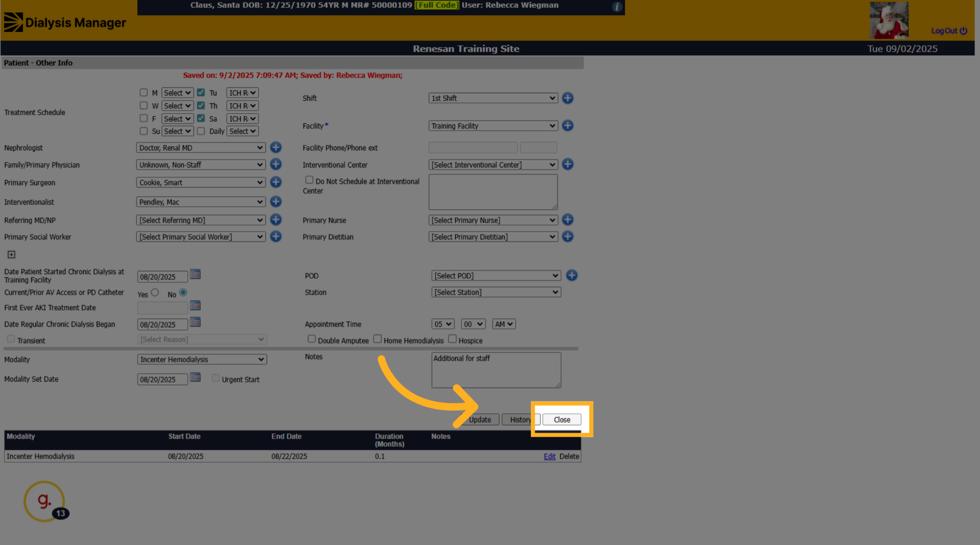The width and height of the screenshot is (980, 545).
Task: Add a Primary Nurse via plus icon
Action: point(568,220)
